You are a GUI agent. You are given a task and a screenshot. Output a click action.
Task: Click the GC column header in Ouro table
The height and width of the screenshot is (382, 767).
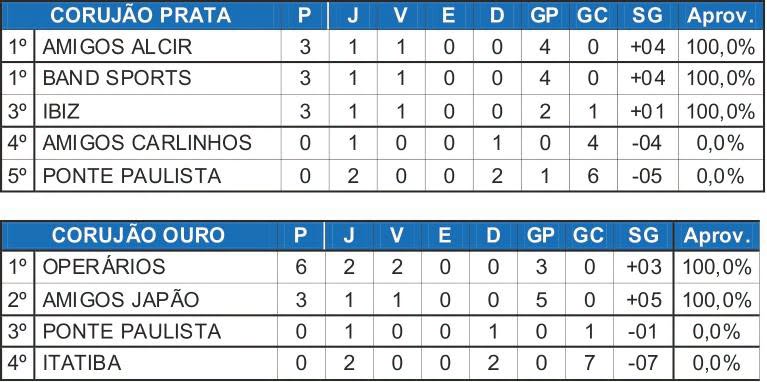tap(589, 236)
